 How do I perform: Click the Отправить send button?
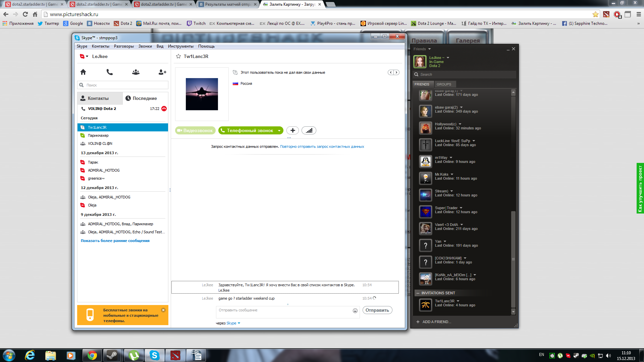tap(377, 310)
